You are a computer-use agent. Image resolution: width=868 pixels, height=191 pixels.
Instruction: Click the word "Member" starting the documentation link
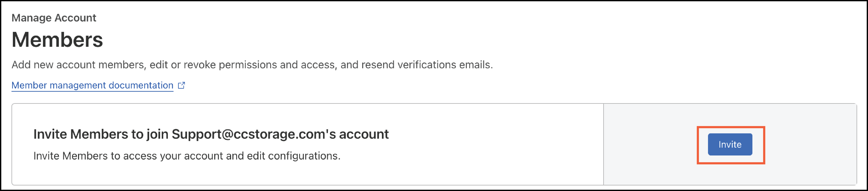[x=29, y=85]
